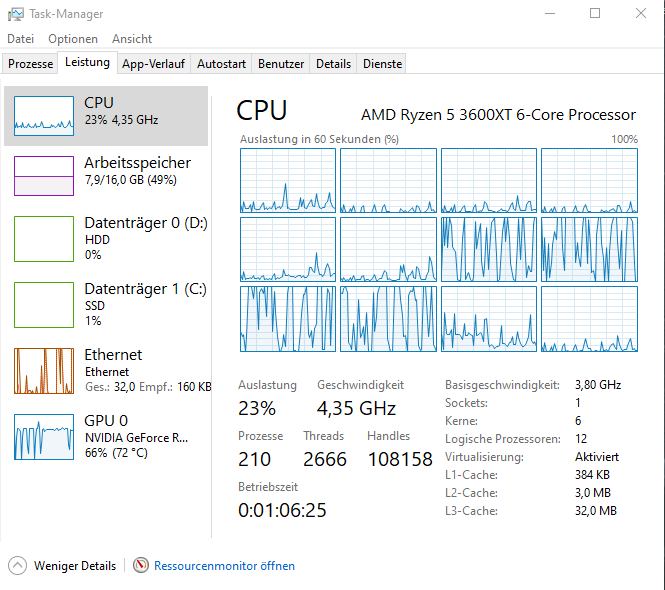
Task: Select Datenträger 0 (D:) HDD graph
Action: [44, 239]
